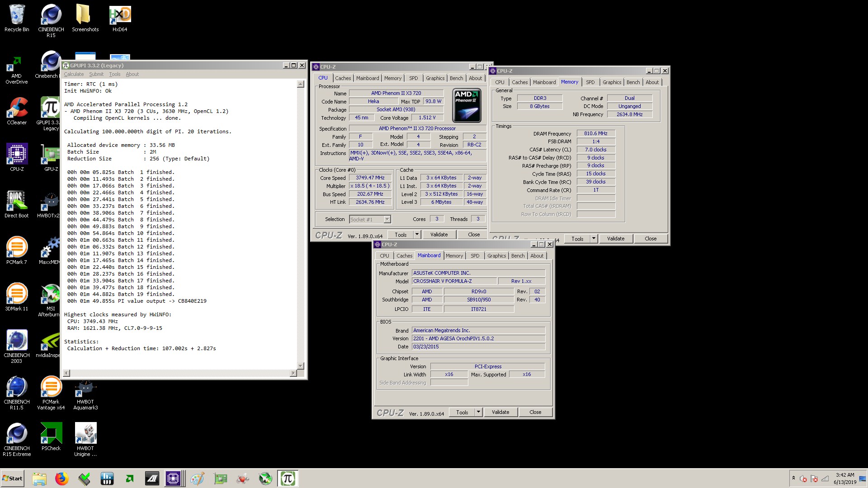
Task: Open the Submit menu in GPUPI
Action: pyautogui.click(x=96, y=74)
